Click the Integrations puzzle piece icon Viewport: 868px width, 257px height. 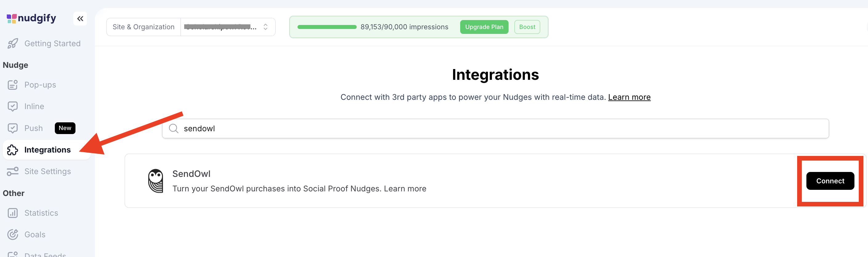(13, 150)
